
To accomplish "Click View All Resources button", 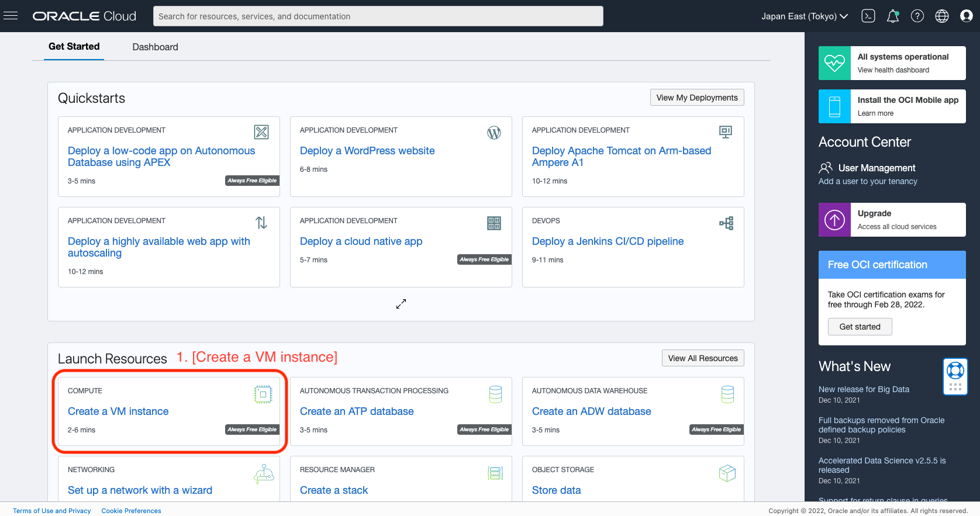I will (x=703, y=358).
